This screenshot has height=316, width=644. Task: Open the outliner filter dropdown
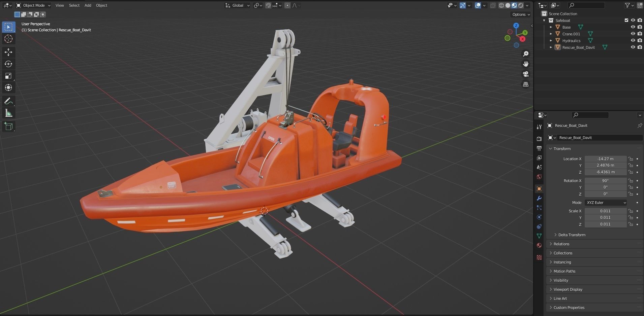click(628, 5)
